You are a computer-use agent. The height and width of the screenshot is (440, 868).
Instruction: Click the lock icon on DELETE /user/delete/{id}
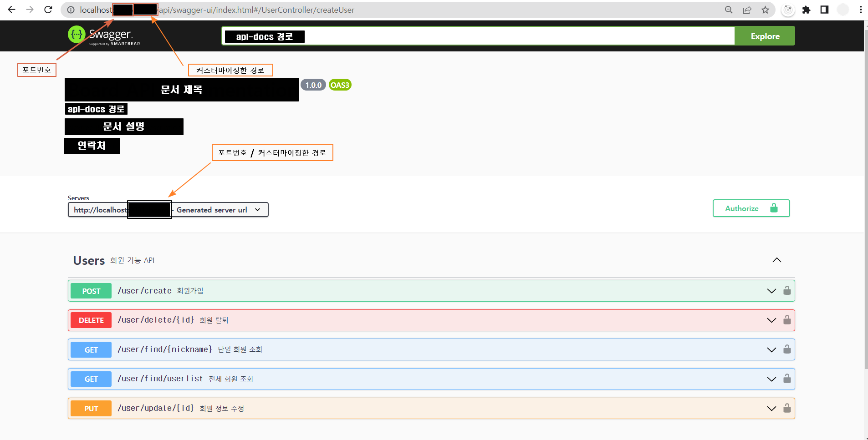click(787, 320)
